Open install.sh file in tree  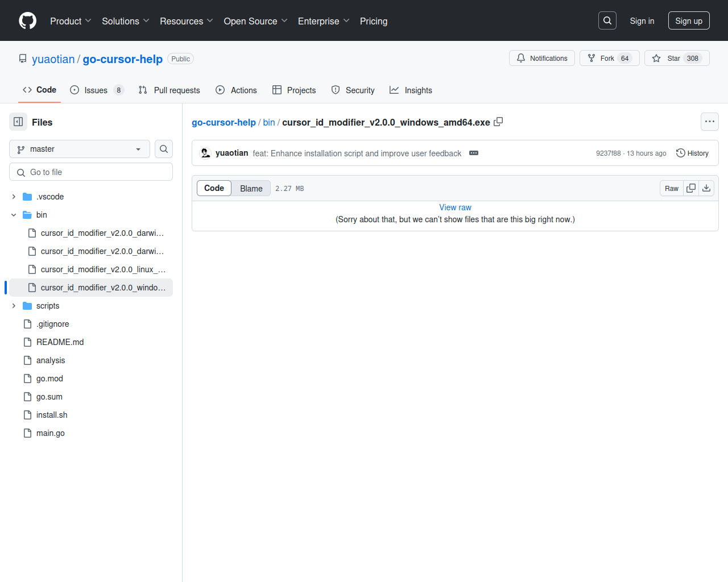coord(91,415)
